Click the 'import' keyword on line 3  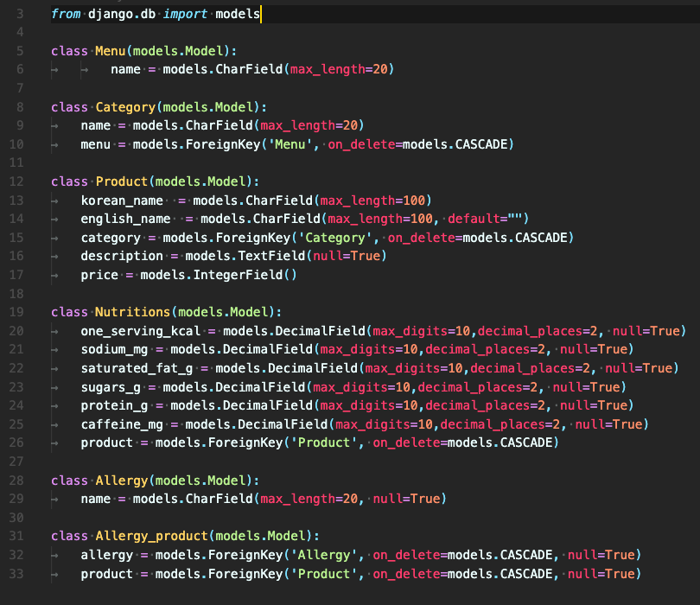coord(185,14)
